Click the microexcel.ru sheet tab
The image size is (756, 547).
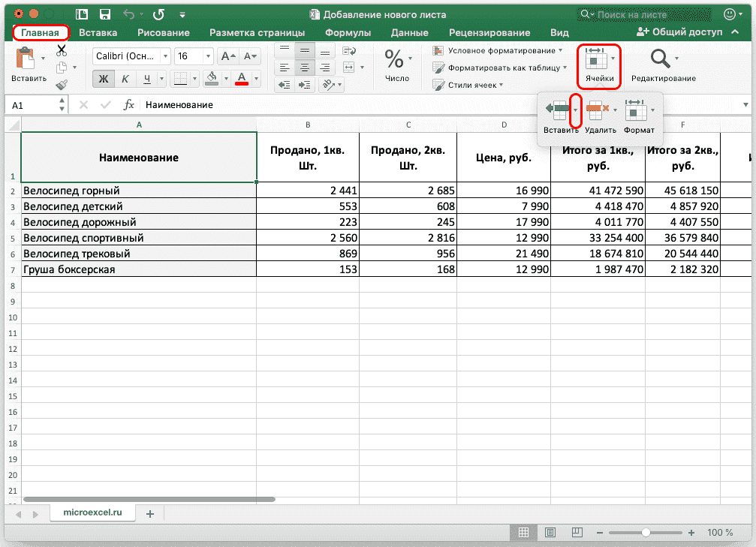tap(92, 513)
